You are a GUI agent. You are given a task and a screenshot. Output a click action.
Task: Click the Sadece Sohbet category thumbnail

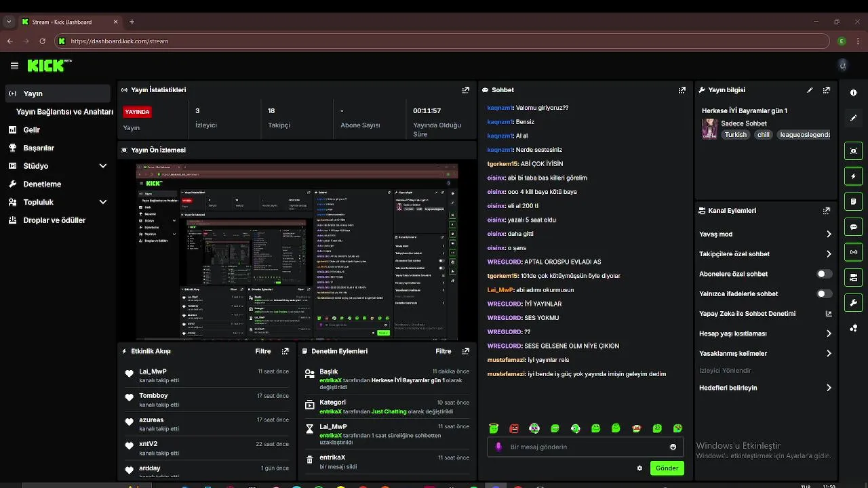709,129
